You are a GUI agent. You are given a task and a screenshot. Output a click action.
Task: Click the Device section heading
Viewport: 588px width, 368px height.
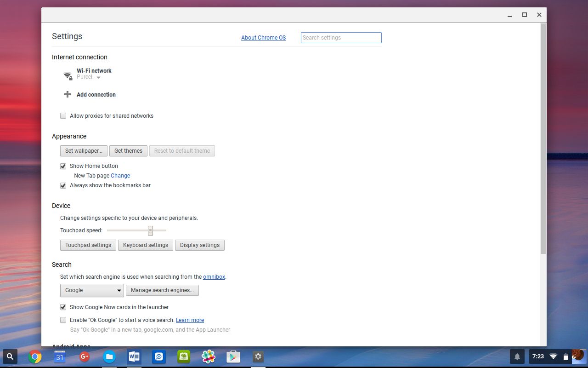point(61,206)
